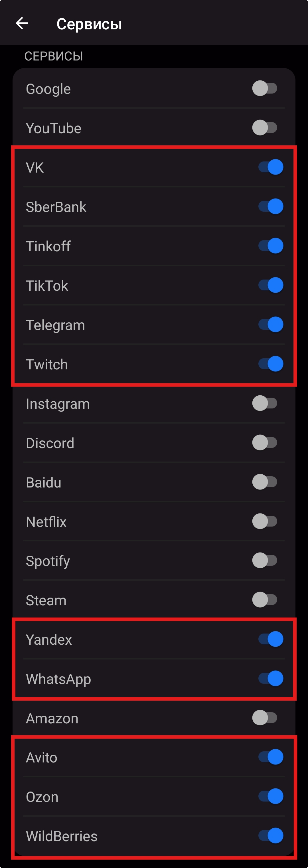Turn off WhatsApp service switch
The width and height of the screenshot is (308, 868).
(271, 679)
